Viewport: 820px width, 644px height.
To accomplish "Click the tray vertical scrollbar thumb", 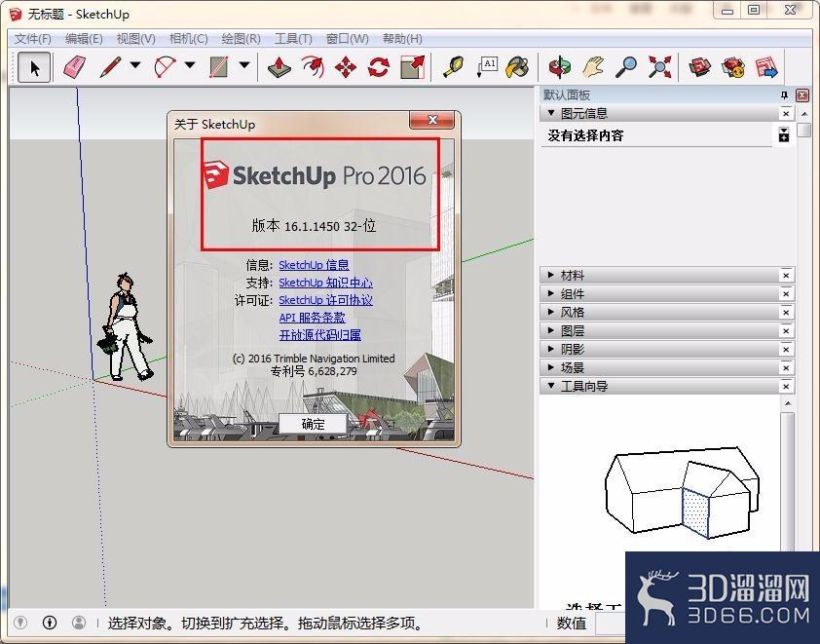I will point(804,130).
